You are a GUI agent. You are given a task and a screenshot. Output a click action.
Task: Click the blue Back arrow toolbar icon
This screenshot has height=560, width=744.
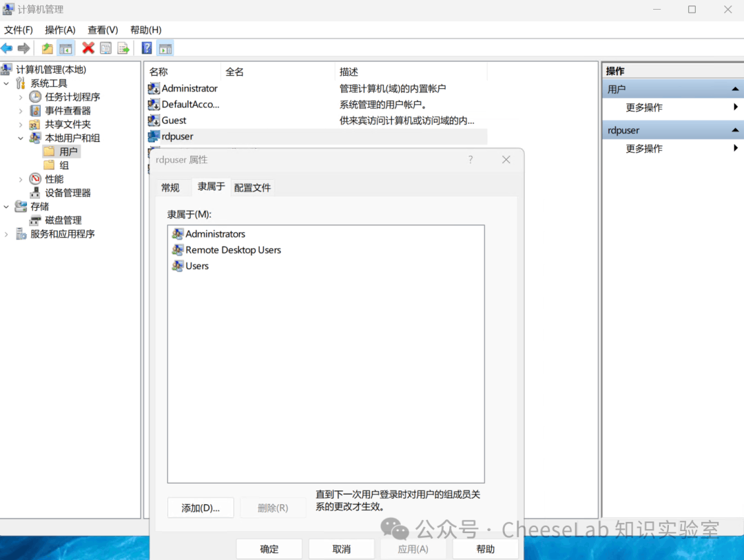7,48
